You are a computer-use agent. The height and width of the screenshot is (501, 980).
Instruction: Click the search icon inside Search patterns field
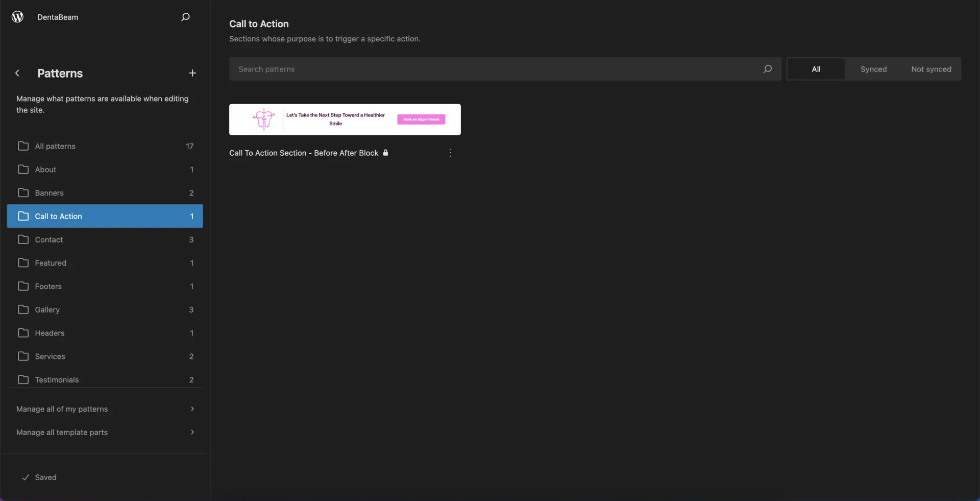[x=767, y=69]
